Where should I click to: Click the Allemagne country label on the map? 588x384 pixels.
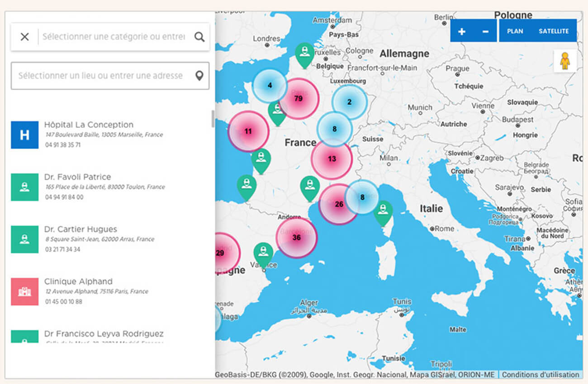[404, 54]
